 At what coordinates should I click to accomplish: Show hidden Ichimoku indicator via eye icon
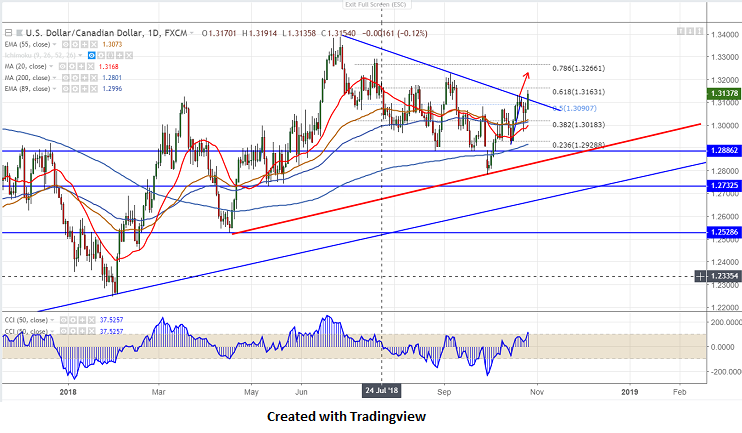pos(92,55)
